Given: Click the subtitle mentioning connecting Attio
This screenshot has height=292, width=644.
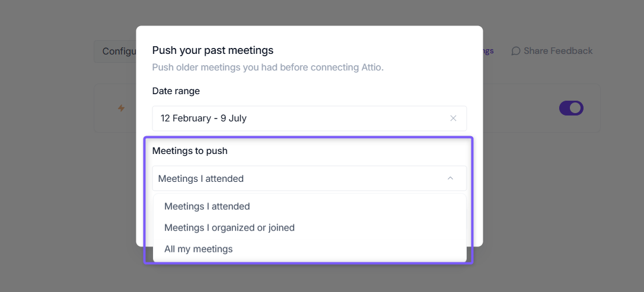Looking at the screenshot, I should 268,68.
